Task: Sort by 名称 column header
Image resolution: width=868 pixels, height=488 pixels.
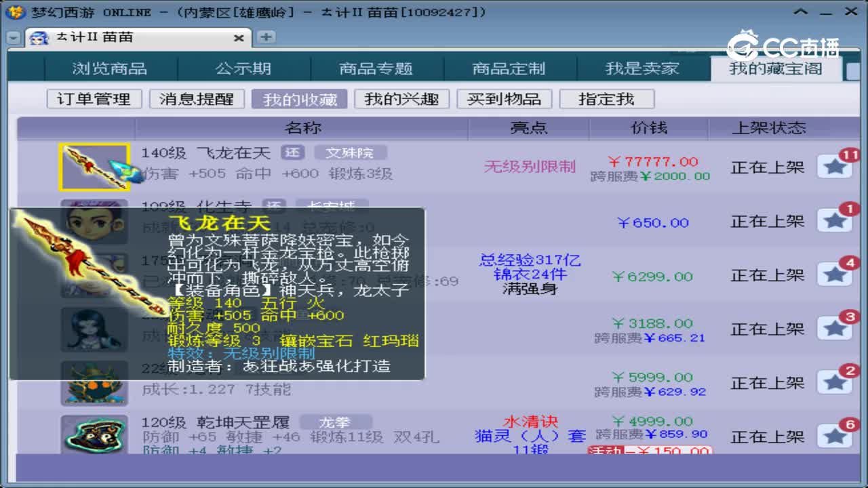Action: (302, 127)
